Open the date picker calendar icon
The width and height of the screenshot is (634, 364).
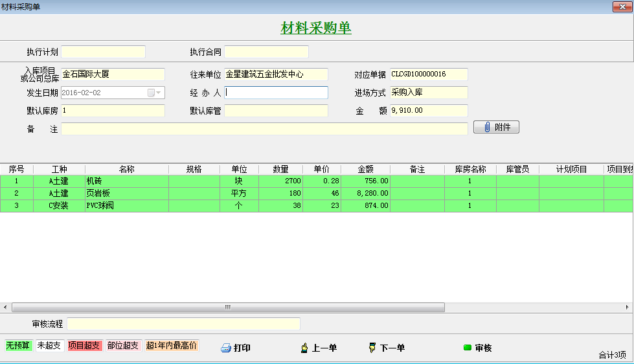(151, 93)
